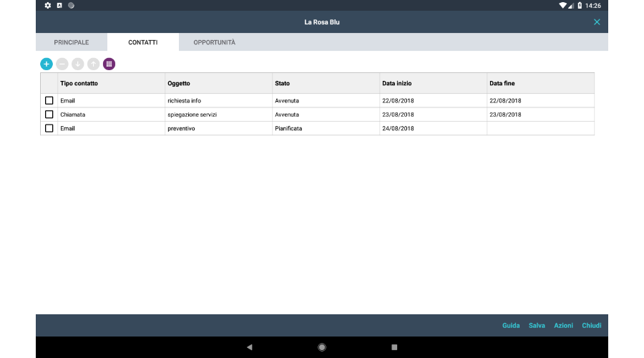Select the checkbox of the Chiamata row
Screen dimensions: 644x358
(x=49, y=115)
